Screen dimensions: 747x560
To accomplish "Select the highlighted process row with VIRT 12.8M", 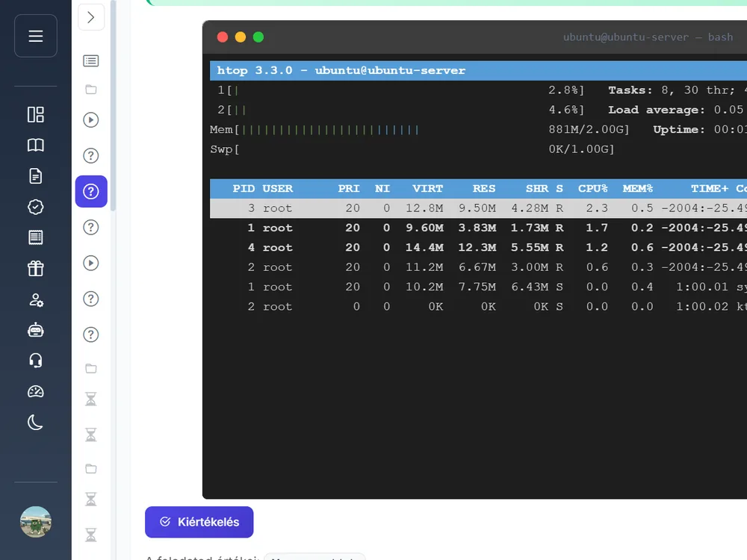I will click(478, 208).
